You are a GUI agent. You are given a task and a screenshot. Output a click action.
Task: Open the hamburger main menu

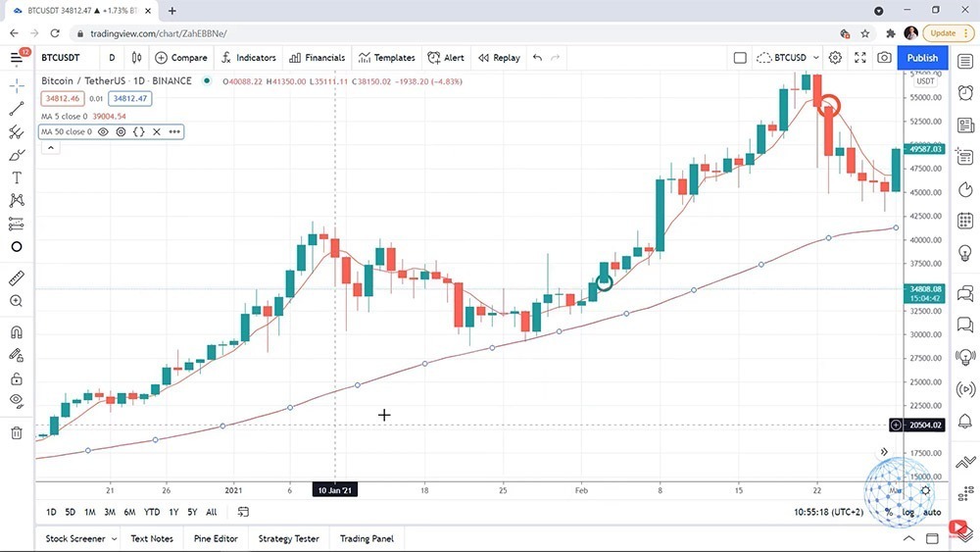17,58
